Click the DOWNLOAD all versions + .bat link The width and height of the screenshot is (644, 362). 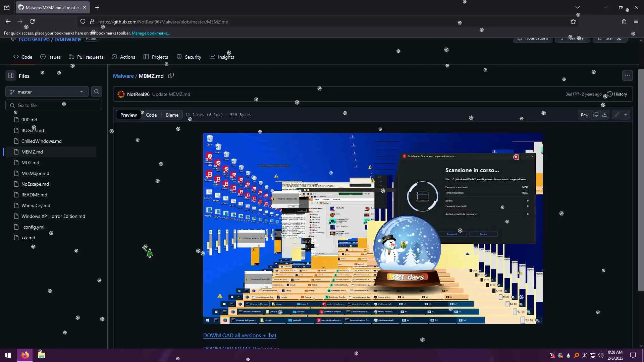[x=239, y=335]
